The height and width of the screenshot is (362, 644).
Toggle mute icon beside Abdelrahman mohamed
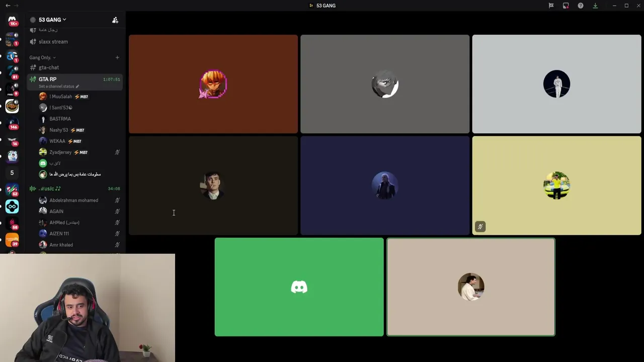pos(117,200)
